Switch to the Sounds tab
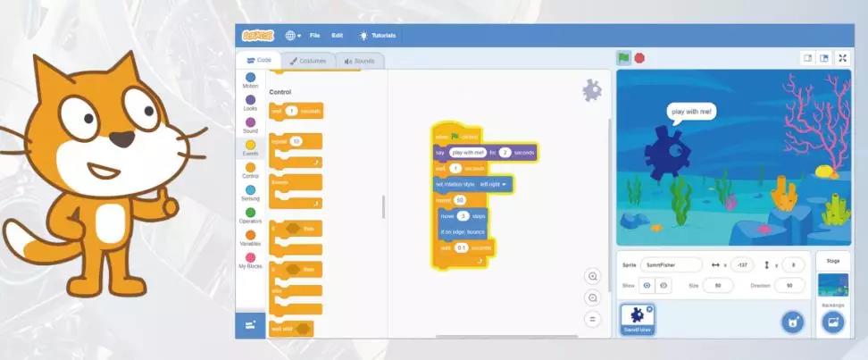 (359, 61)
